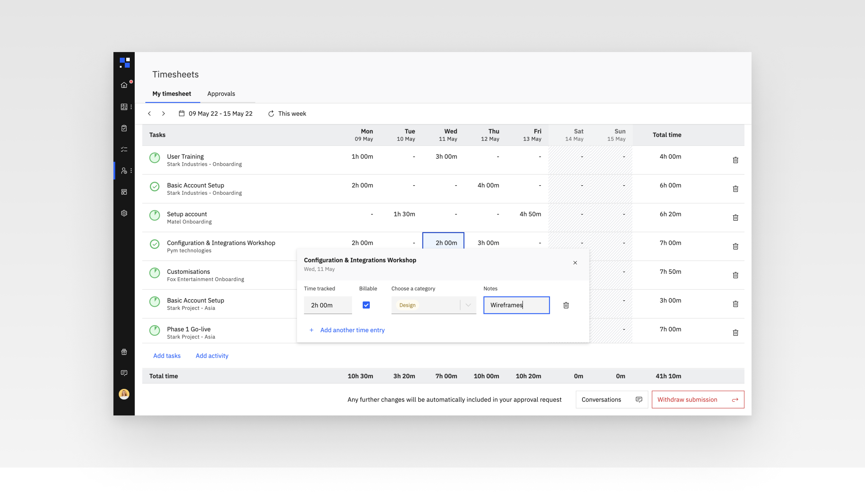The height and width of the screenshot is (504, 865).
Task: Go to next week arrow
Action: tap(163, 113)
